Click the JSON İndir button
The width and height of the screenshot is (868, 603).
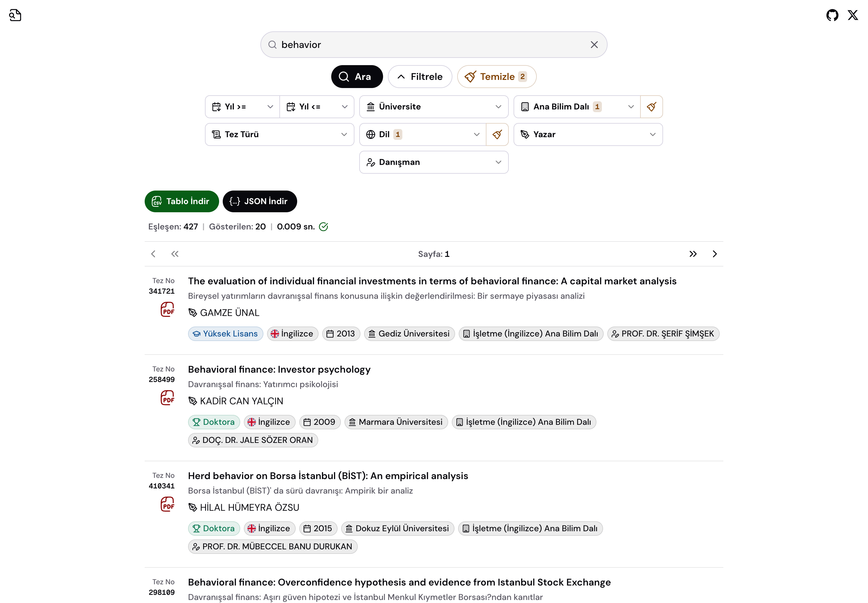tap(259, 201)
